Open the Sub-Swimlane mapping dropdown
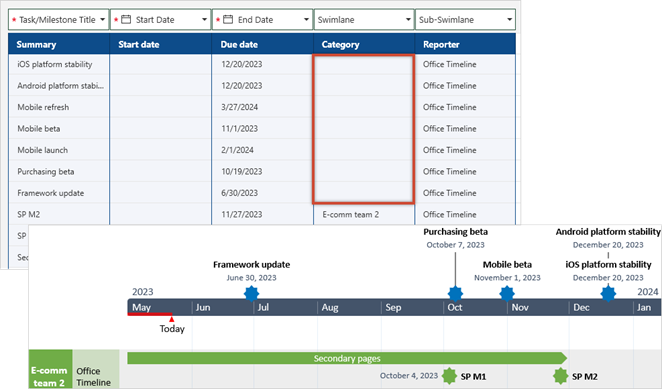The image size is (662, 389). [x=465, y=19]
